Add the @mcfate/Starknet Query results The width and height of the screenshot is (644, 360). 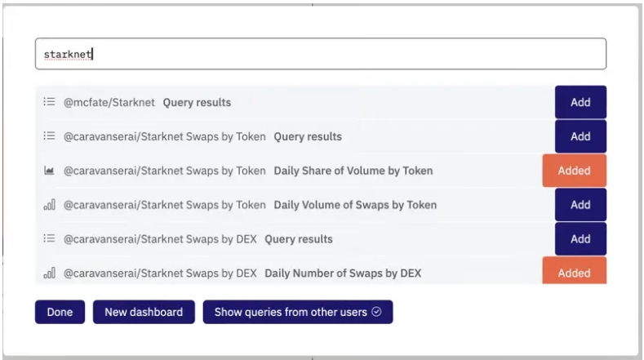pyautogui.click(x=580, y=102)
